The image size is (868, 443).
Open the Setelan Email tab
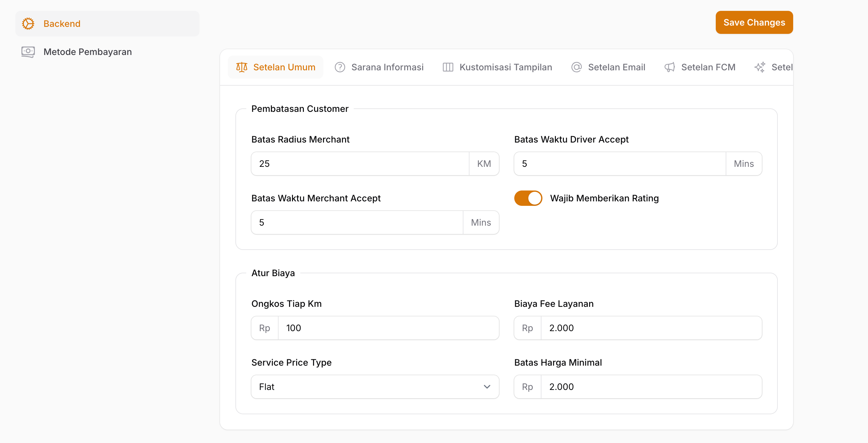tap(616, 67)
